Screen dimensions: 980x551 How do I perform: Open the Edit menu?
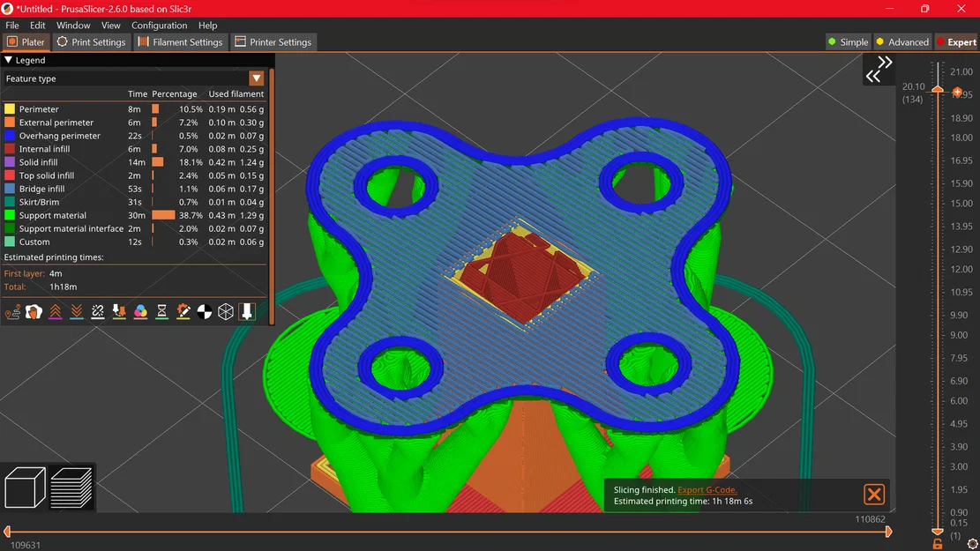(38, 25)
